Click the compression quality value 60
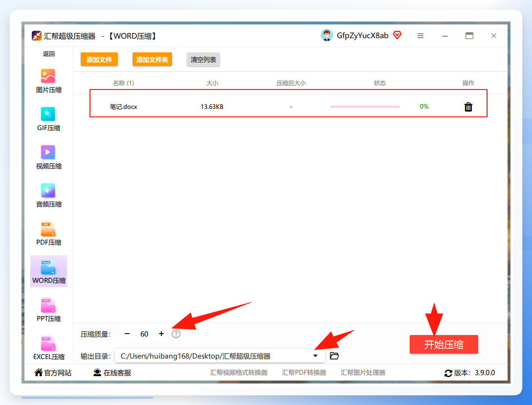532x405 pixels. (144, 334)
